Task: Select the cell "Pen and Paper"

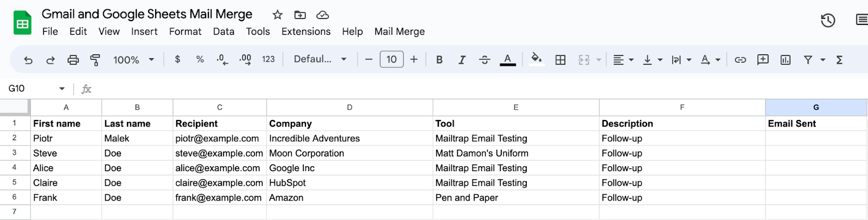Action: (516, 198)
